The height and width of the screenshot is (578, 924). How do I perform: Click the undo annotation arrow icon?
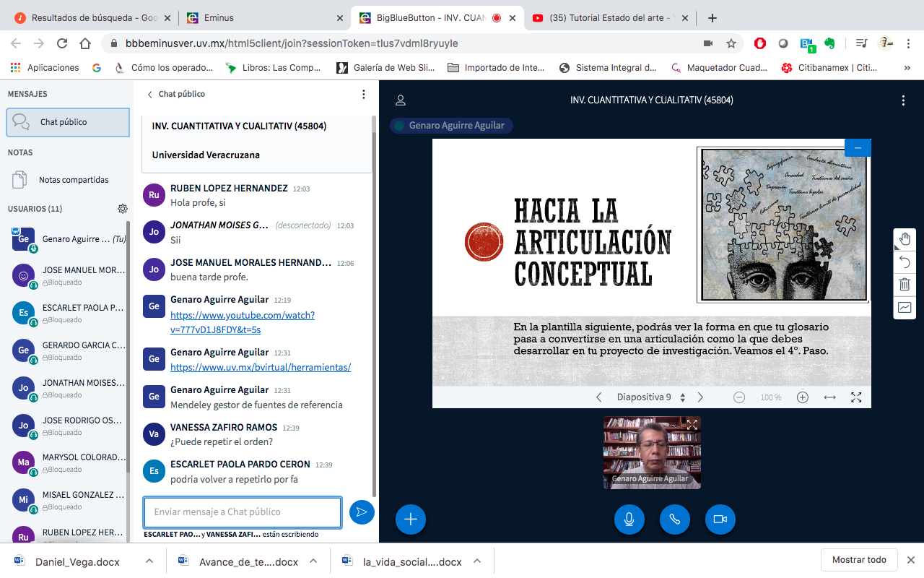pos(905,262)
